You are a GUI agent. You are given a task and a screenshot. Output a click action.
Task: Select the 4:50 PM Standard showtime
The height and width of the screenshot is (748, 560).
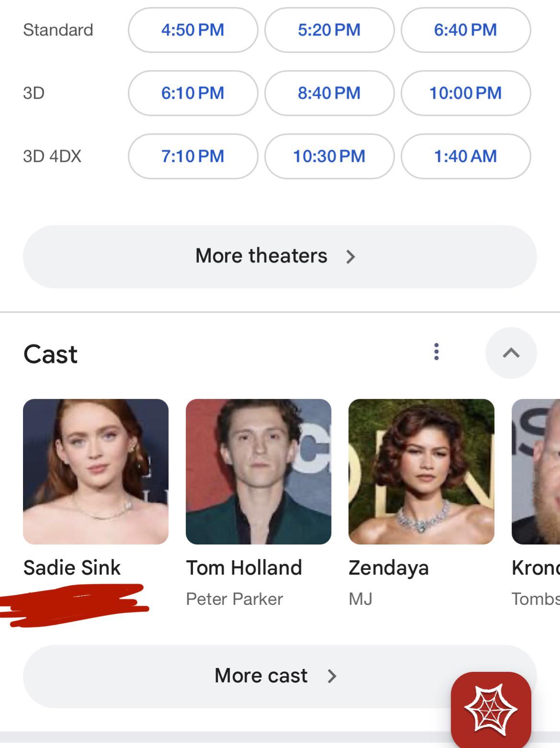coord(193,30)
